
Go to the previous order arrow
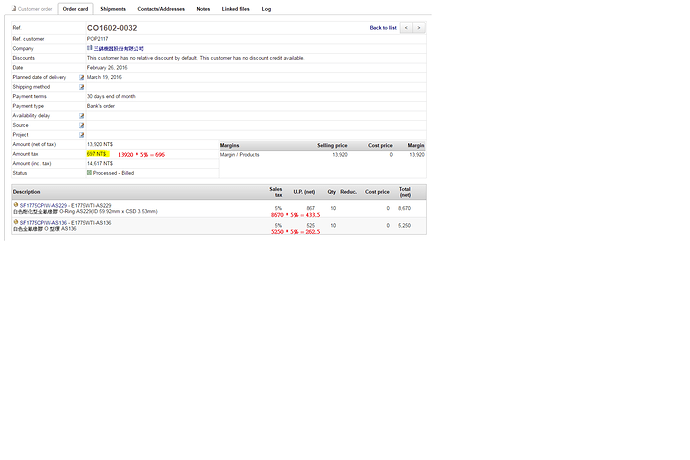(406, 28)
